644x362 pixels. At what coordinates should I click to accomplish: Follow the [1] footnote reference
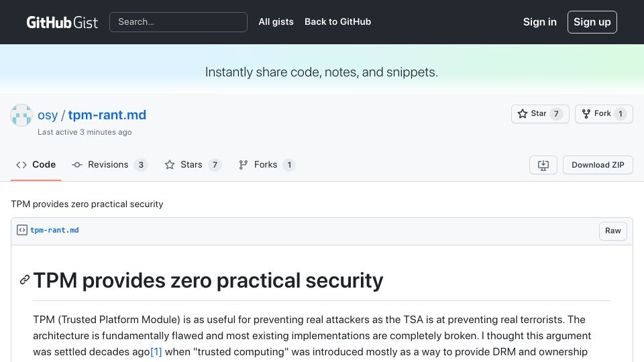(x=156, y=352)
